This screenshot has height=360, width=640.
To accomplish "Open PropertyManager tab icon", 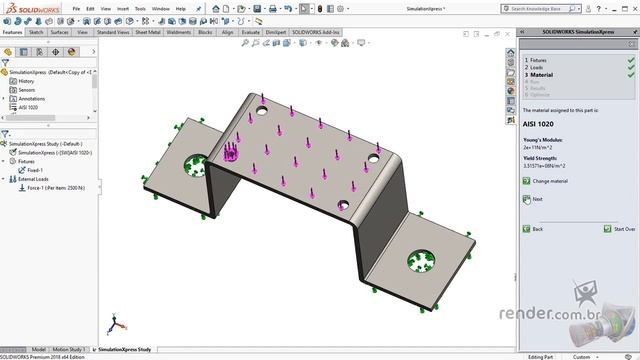I will [24, 52].
